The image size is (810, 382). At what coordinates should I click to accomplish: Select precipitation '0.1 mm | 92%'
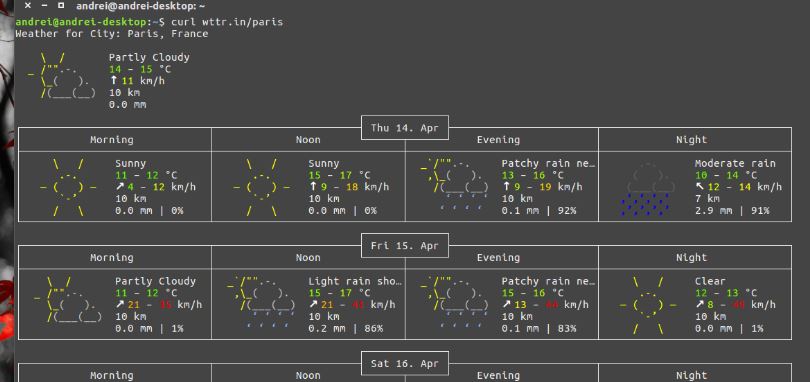[539, 211]
